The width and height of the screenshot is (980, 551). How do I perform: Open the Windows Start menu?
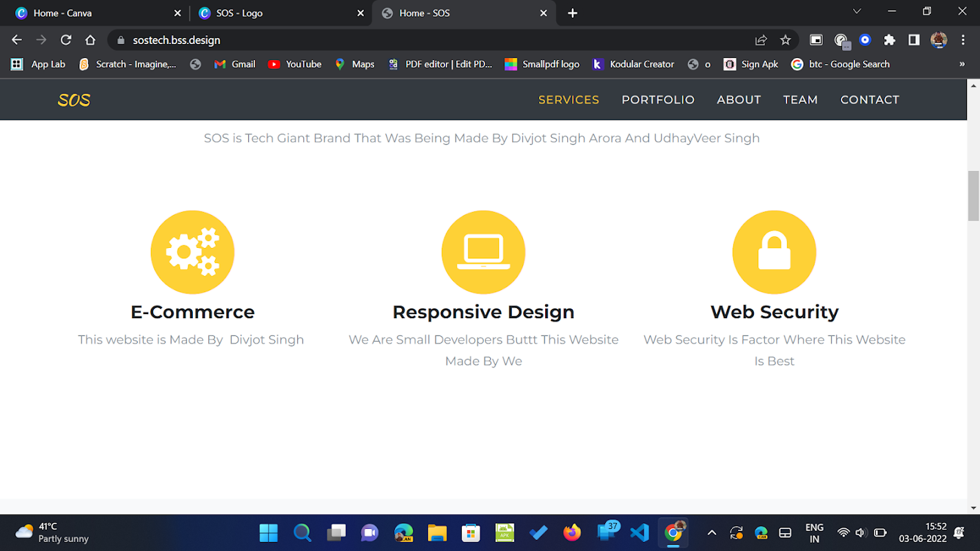[269, 532]
